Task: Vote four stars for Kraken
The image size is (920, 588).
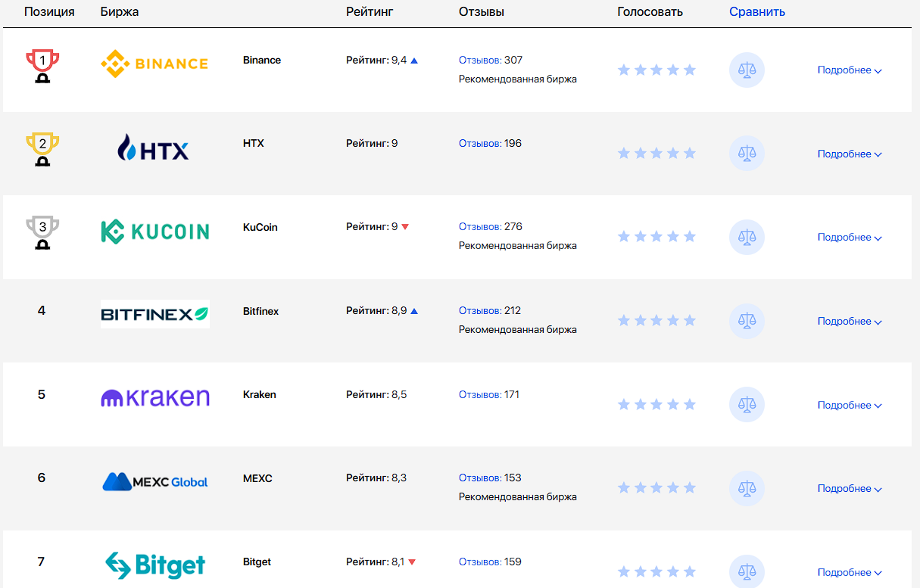Action: 673,405
